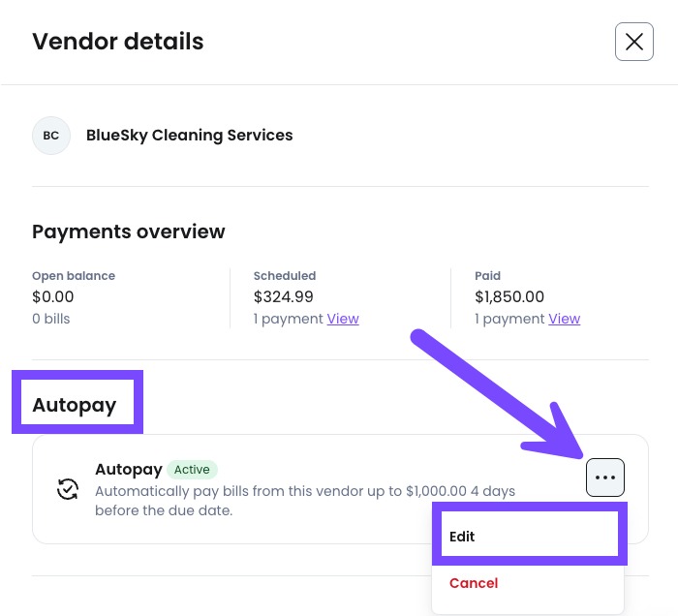Close the Vendor details panel
Viewport: 678px width, 616px height.
point(633,42)
